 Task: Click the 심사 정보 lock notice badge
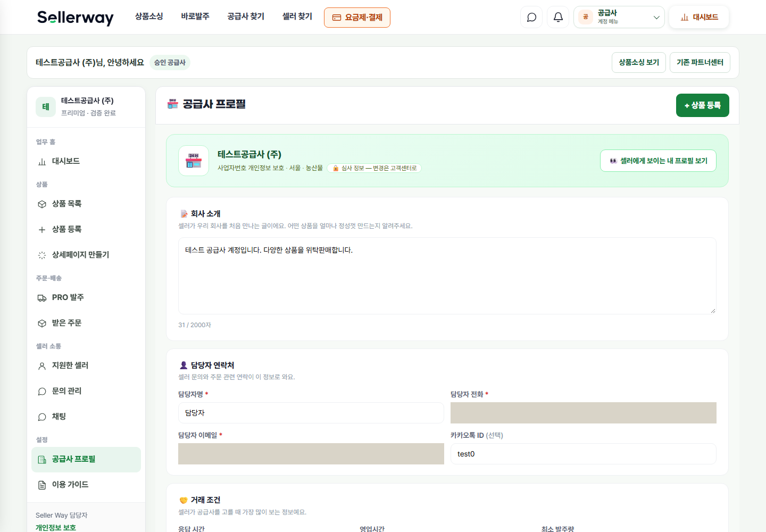coord(374,168)
